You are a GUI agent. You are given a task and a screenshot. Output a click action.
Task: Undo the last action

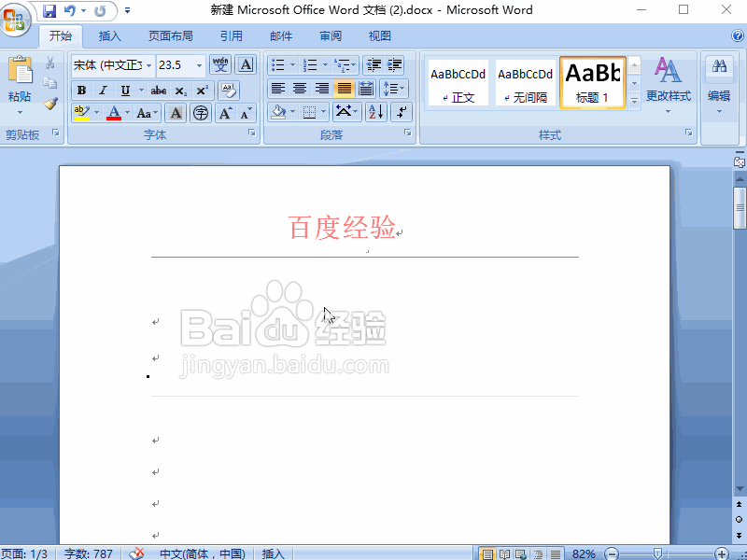pos(69,10)
